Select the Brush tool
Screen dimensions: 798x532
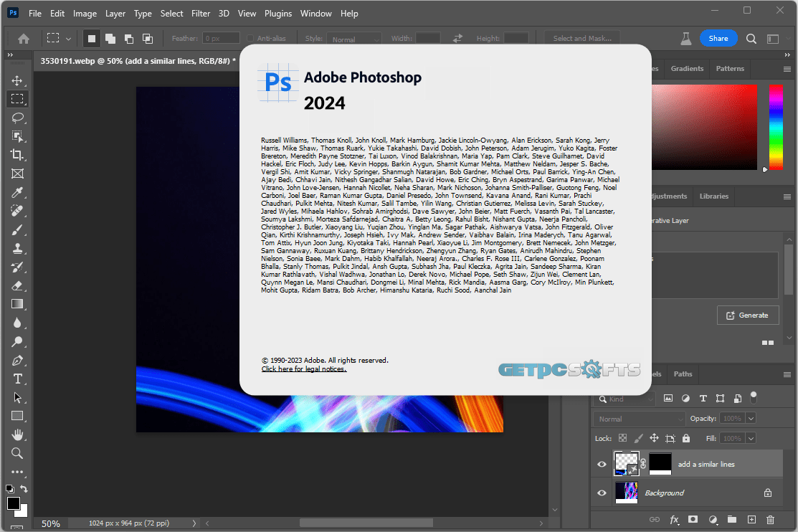pos(17,229)
